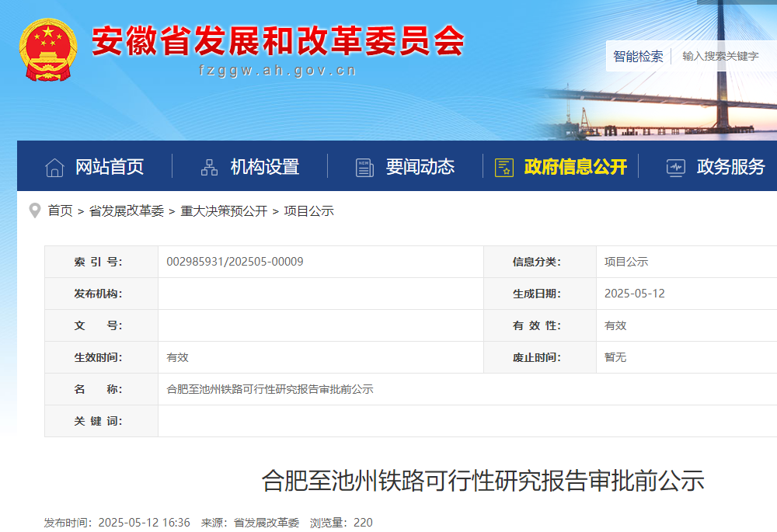
Task: Open the 重大决策预公开 breadcrumb link
Action: [224, 211]
